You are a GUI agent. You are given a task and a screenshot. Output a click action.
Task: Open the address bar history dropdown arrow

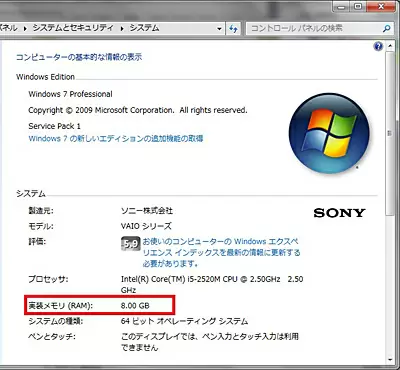click(219, 29)
